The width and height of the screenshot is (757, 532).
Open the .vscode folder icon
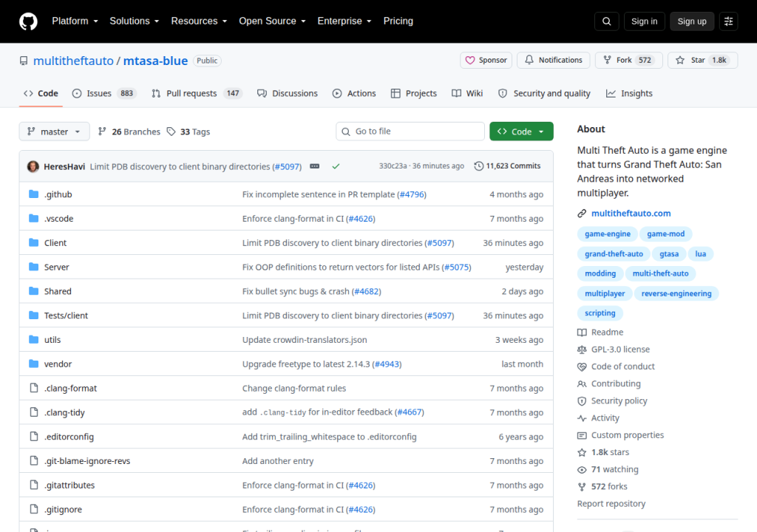[34, 218]
